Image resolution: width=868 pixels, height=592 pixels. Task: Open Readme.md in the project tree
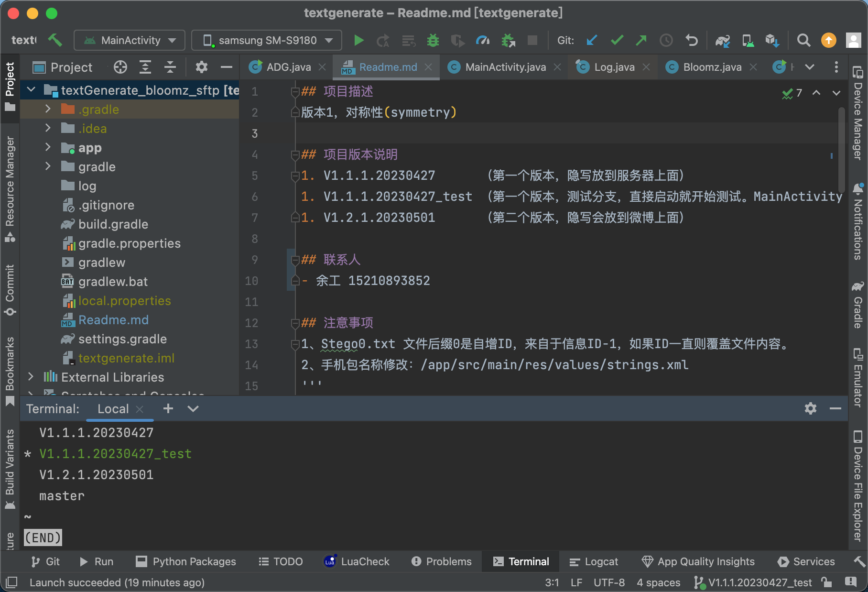[x=113, y=319]
